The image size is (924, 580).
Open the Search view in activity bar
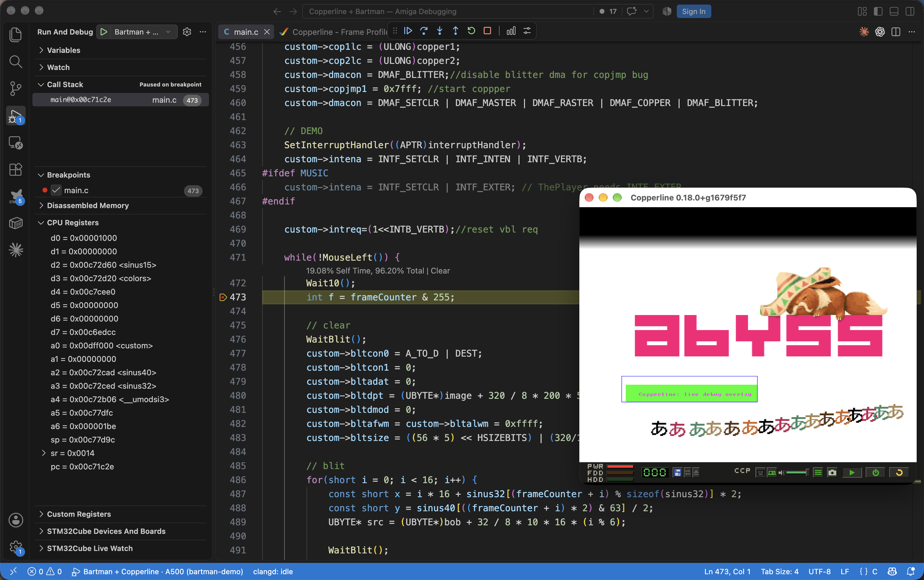(15, 61)
